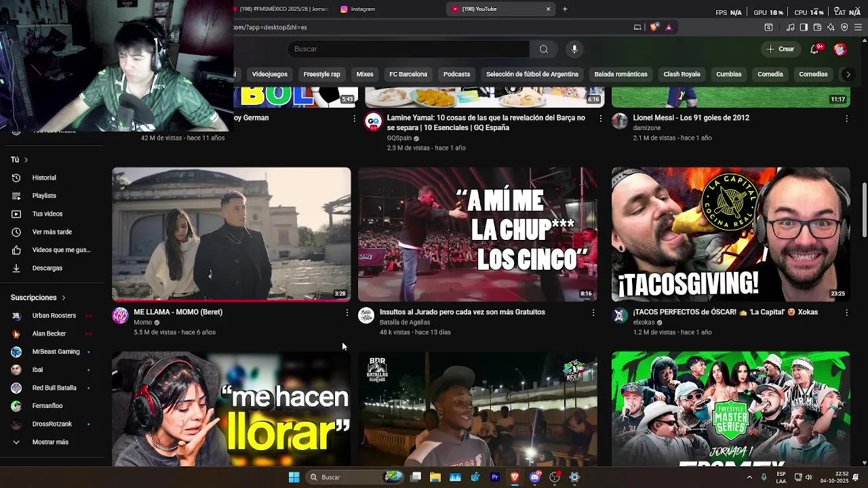Click the Crear button
The width and height of the screenshot is (868, 488).
point(781,49)
